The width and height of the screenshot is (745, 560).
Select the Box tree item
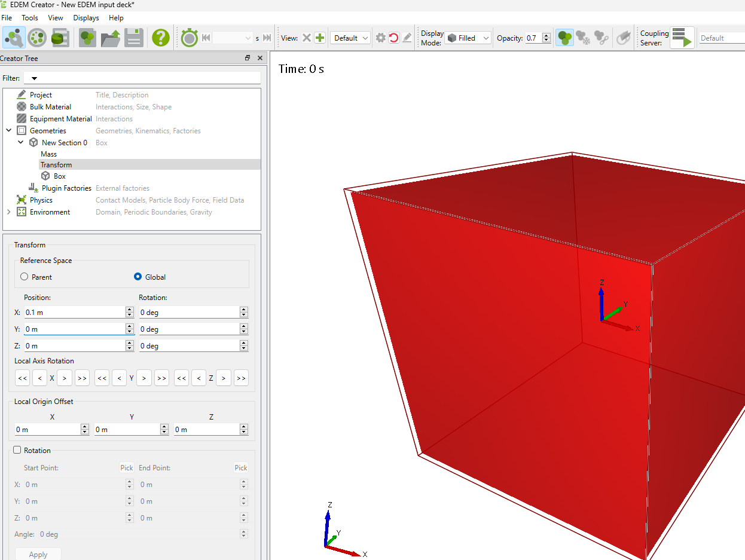pos(60,176)
